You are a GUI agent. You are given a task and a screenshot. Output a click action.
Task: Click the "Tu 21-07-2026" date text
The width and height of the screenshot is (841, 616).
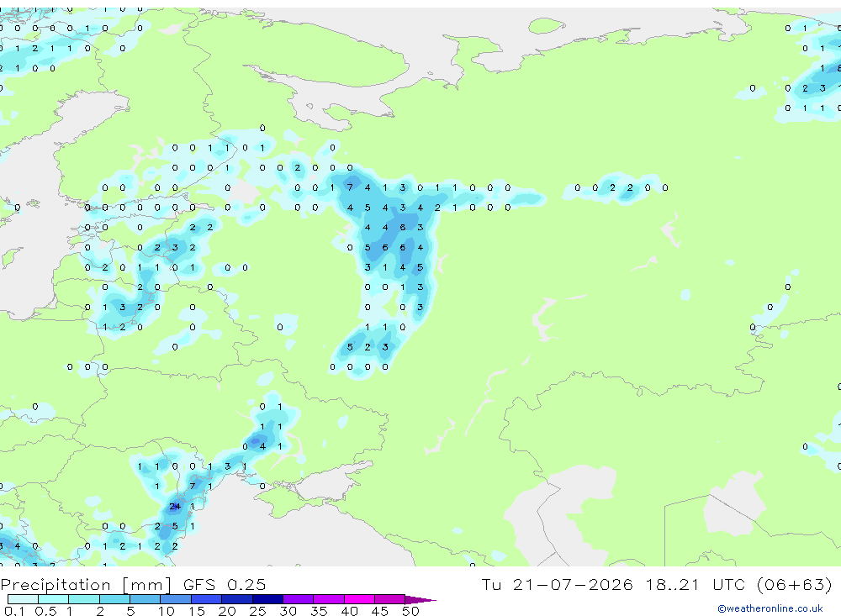point(557,584)
